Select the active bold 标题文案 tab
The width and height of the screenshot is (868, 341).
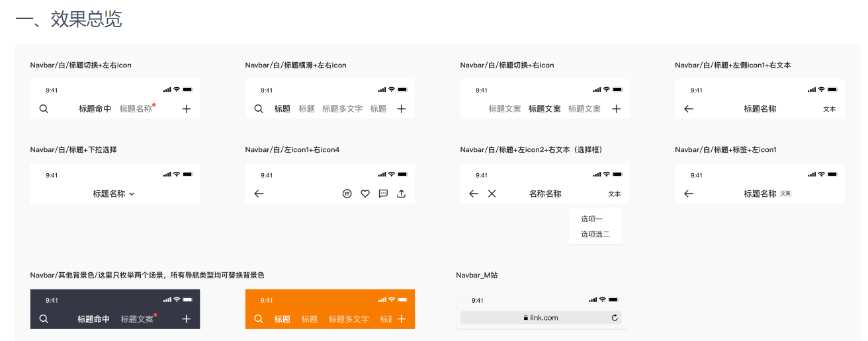[545, 109]
